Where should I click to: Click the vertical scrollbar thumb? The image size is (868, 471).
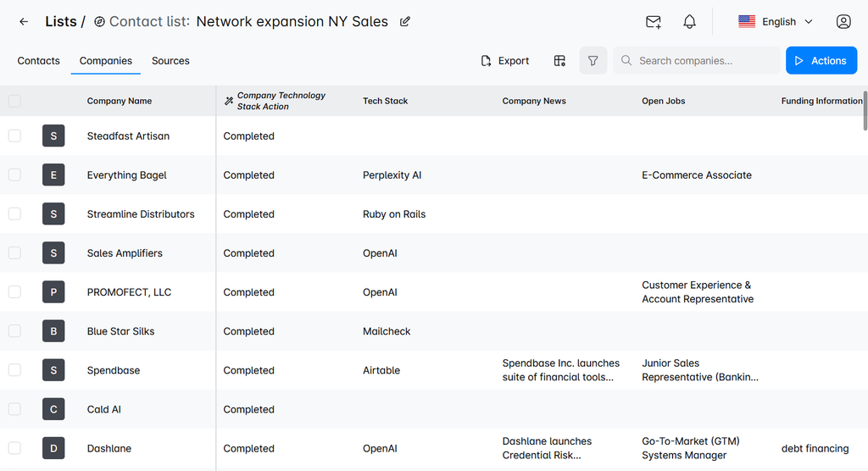(x=865, y=111)
